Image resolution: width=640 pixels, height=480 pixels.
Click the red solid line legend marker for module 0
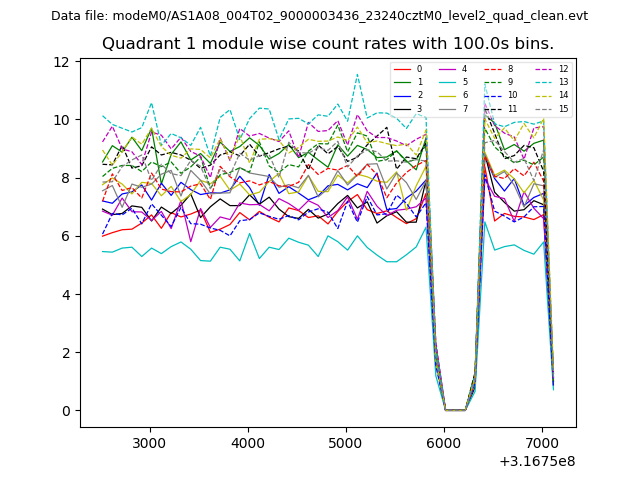coord(401,69)
